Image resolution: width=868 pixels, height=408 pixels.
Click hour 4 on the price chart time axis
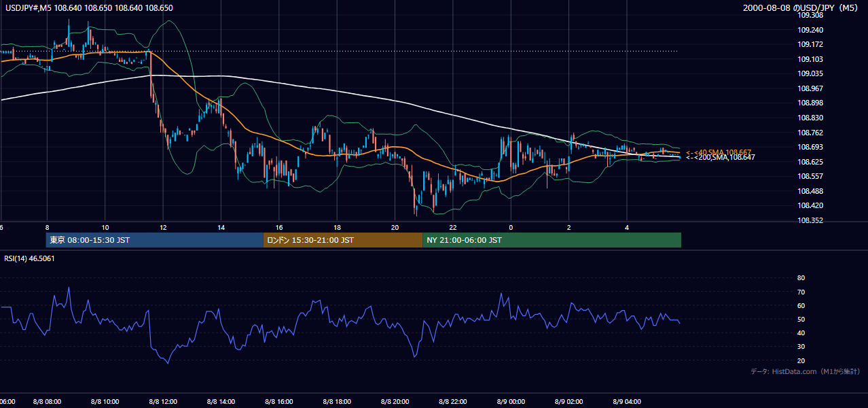coord(627,227)
